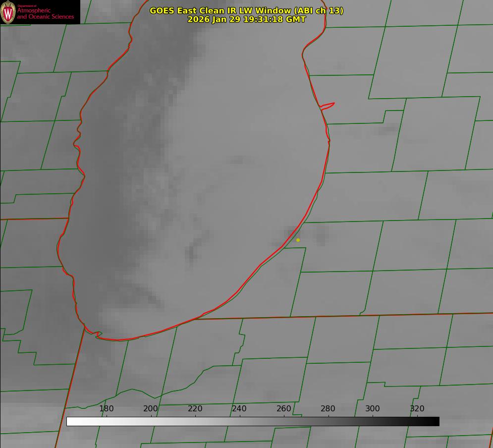
Task: Click the 280 colorbar label
Action: [328, 408]
